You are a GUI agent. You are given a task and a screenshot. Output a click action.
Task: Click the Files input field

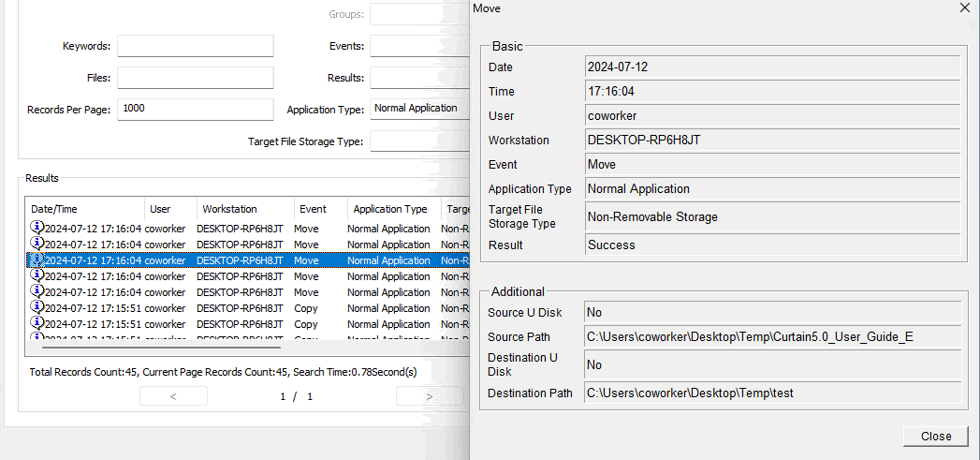click(x=195, y=78)
